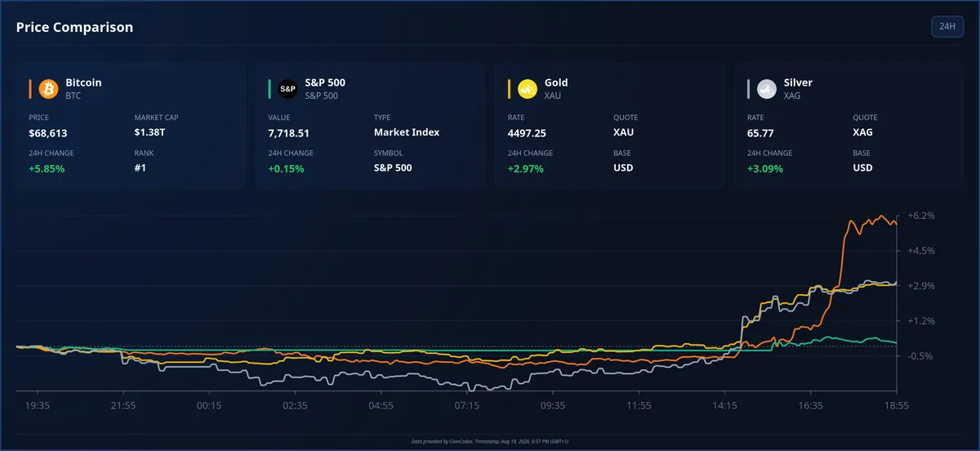
Task: Click the 04:55 time axis label
Action: (381, 405)
